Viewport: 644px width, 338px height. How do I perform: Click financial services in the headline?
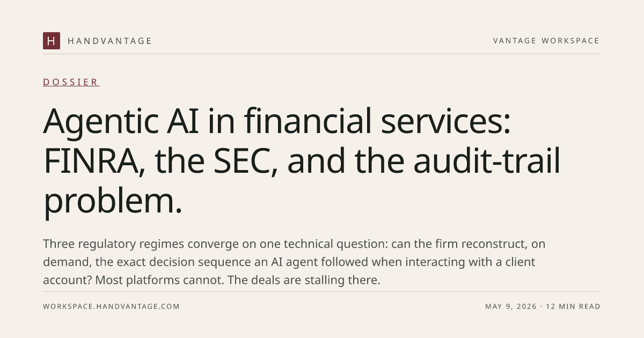378,121
